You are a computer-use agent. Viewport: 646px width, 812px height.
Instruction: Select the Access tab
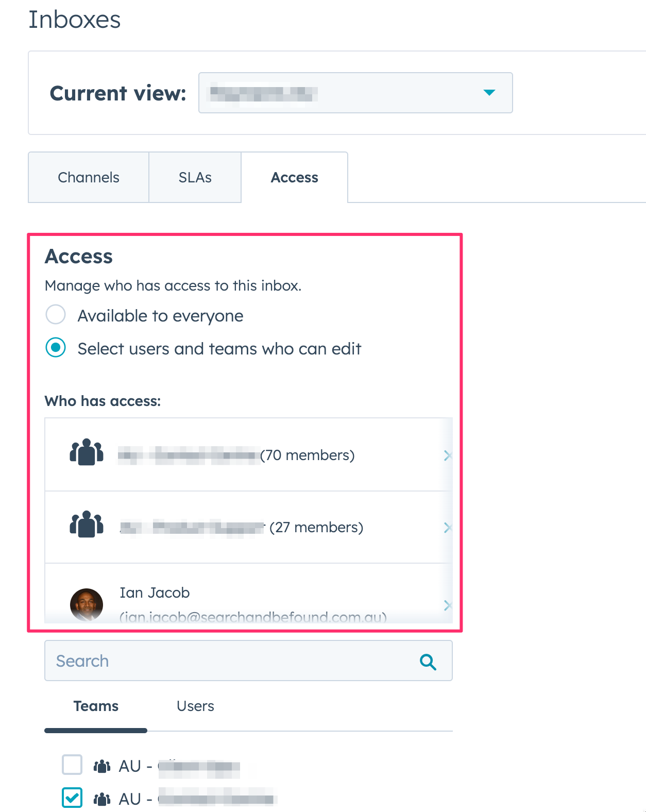tap(294, 177)
